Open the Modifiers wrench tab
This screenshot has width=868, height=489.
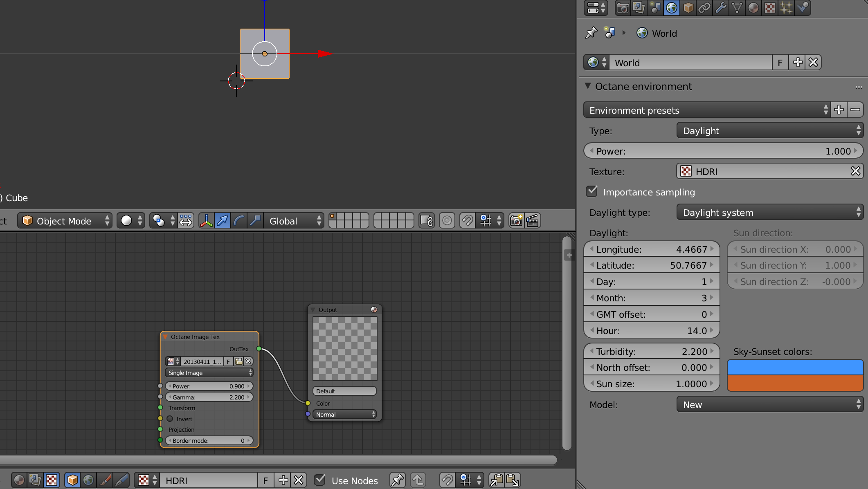point(721,8)
